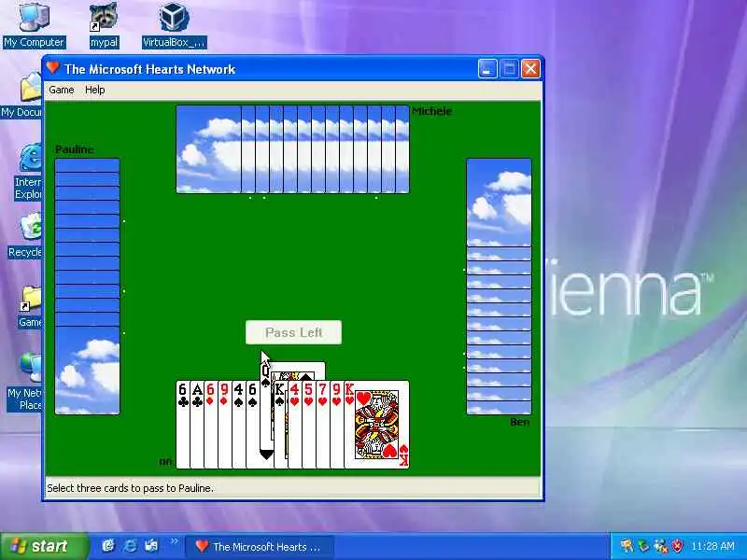747x560 pixels.
Task: Deselect the raised Queen of spades card
Action: pyautogui.click(x=266, y=410)
